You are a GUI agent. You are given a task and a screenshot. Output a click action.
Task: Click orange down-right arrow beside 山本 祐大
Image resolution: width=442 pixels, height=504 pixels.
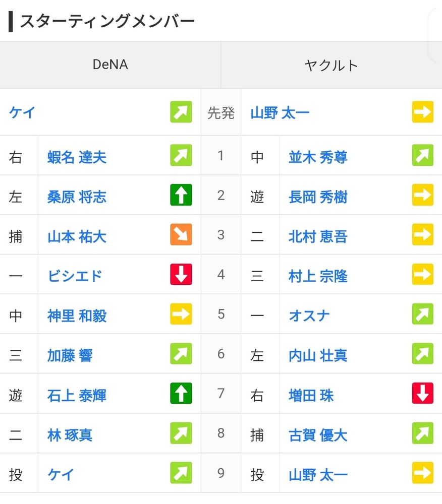(x=181, y=235)
